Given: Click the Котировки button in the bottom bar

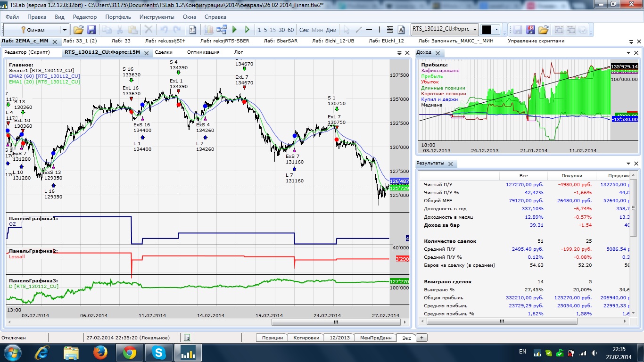Looking at the screenshot, I should pos(306,337).
